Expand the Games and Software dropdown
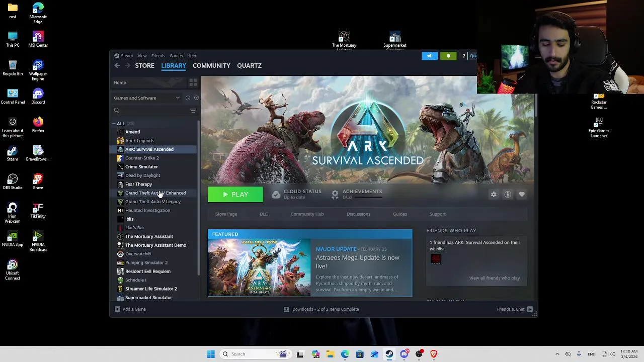644x362 pixels. [146, 98]
